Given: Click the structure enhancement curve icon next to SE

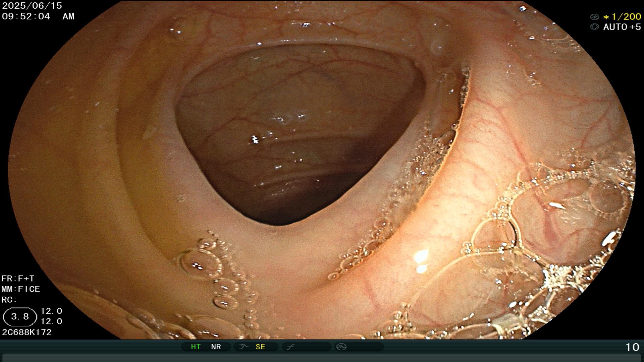Looking at the screenshot, I should tap(243, 347).
